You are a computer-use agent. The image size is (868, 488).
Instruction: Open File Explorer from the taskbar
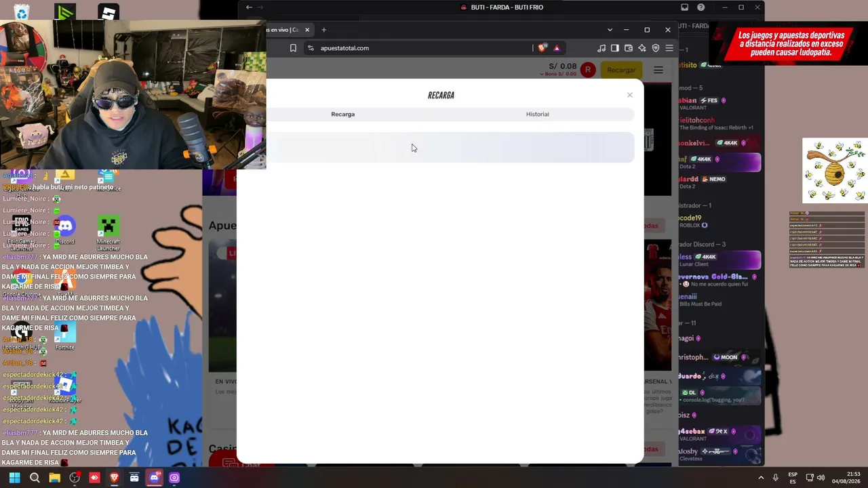tap(54, 478)
